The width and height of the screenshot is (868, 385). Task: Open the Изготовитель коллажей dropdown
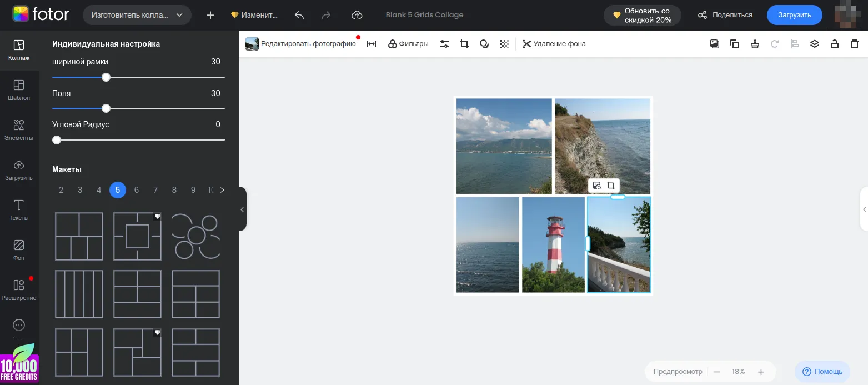click(x=137, y=15)
